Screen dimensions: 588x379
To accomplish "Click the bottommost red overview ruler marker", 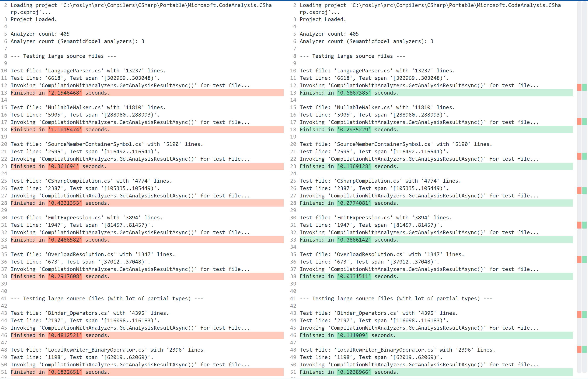I will (579, 349).
